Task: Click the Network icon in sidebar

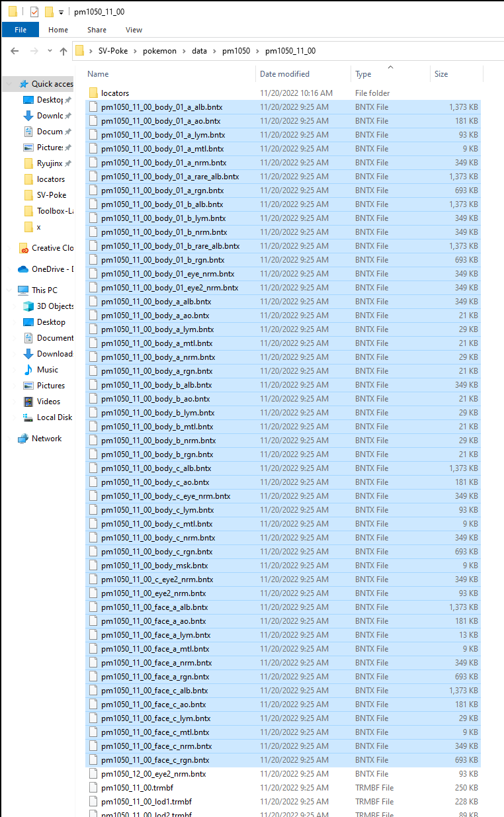Action: tap(23, 439)
